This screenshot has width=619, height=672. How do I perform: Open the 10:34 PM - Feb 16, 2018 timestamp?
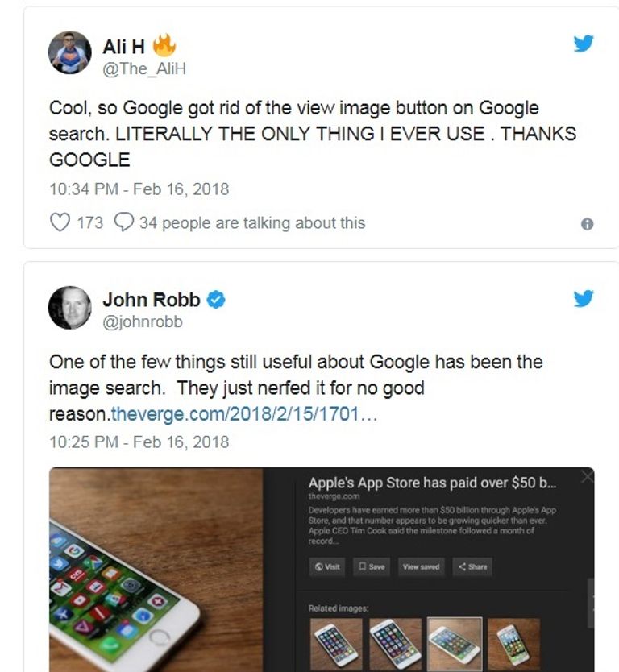pos(139,189)
